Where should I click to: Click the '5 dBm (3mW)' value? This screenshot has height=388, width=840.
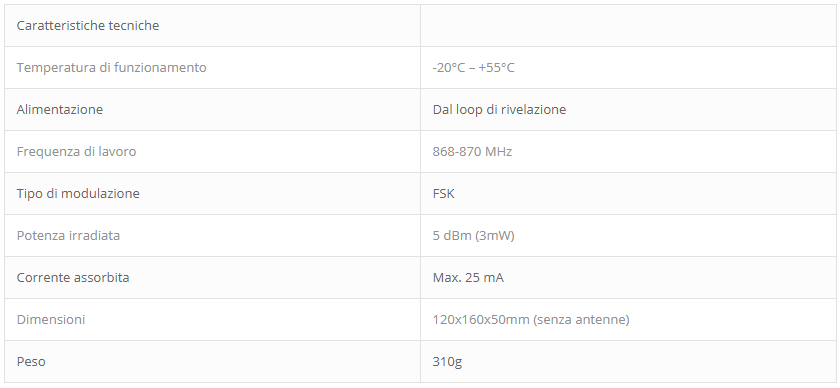474,235
